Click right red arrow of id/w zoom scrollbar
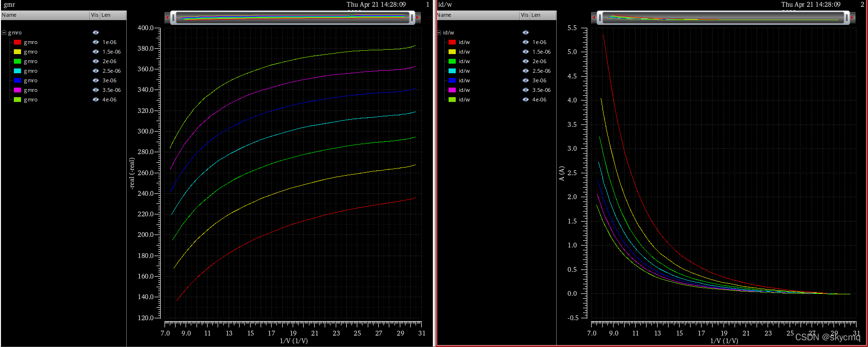This screenshot has width=868, height=347. click(x=853, y=18)
